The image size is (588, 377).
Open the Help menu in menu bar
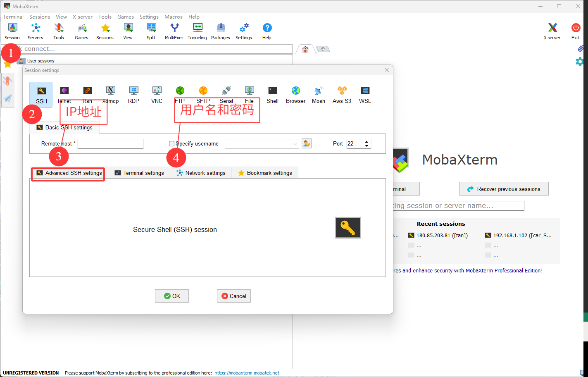[194, 17]
